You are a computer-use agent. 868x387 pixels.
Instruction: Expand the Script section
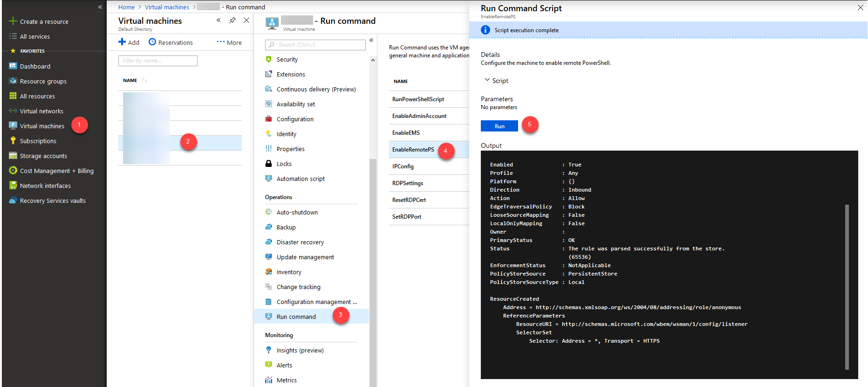coord(497,81)
